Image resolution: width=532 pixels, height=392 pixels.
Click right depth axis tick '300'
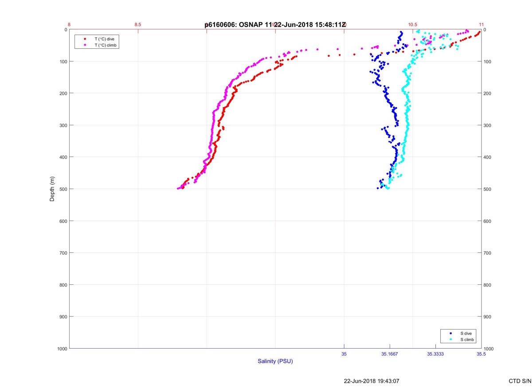488,125
